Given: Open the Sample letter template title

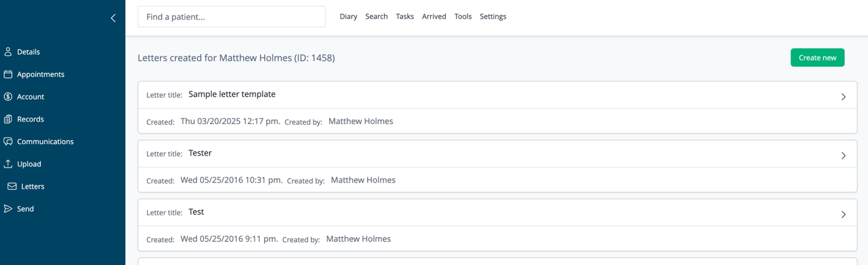Looking at the screenshot, I should point(232,94).
